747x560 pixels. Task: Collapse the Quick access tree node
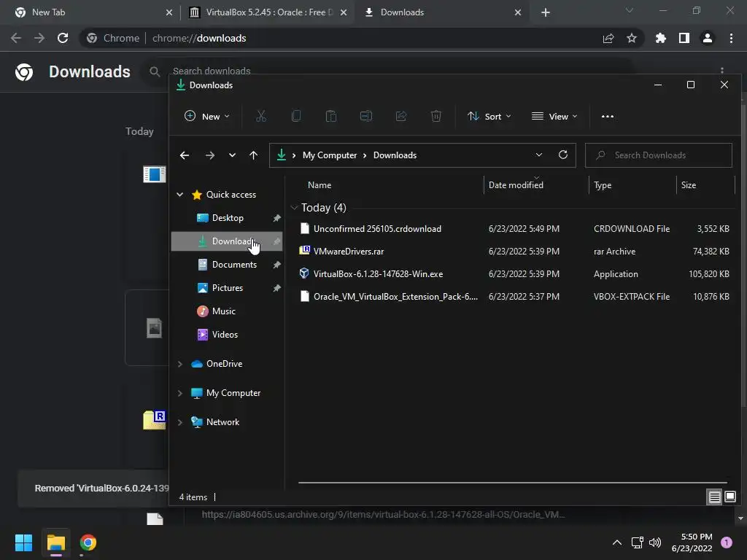point(180,194)
